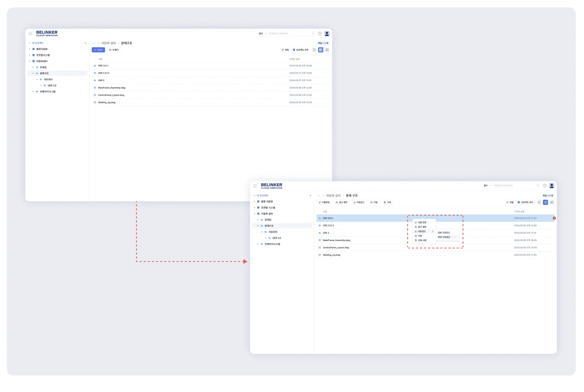Click 프로젝트 관리 button in front window

click(525, 202)
